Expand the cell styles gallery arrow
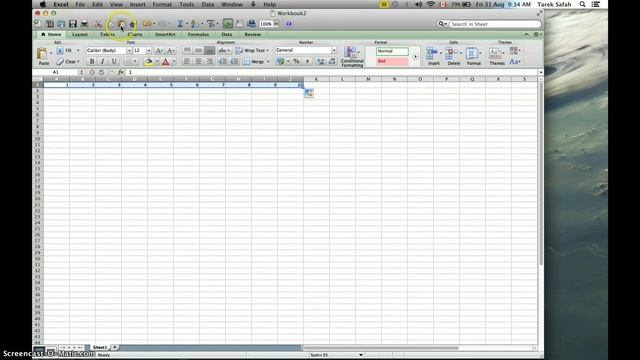 coord(415,57)
